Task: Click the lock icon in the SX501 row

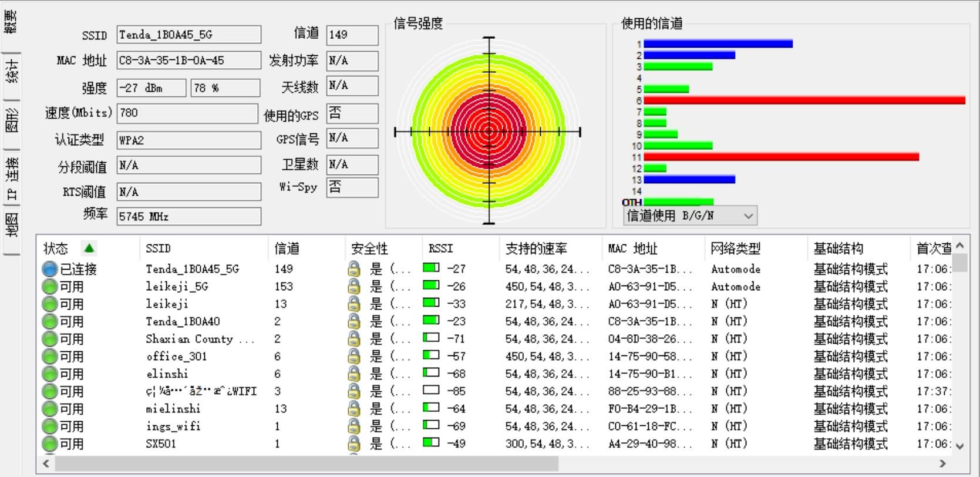Action: pos(353,444)
